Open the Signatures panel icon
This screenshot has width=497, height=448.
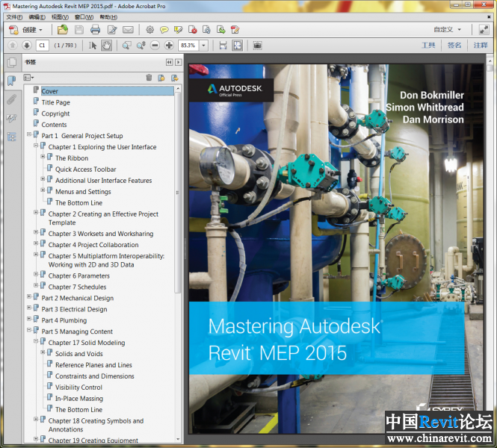tap(12, 119)
